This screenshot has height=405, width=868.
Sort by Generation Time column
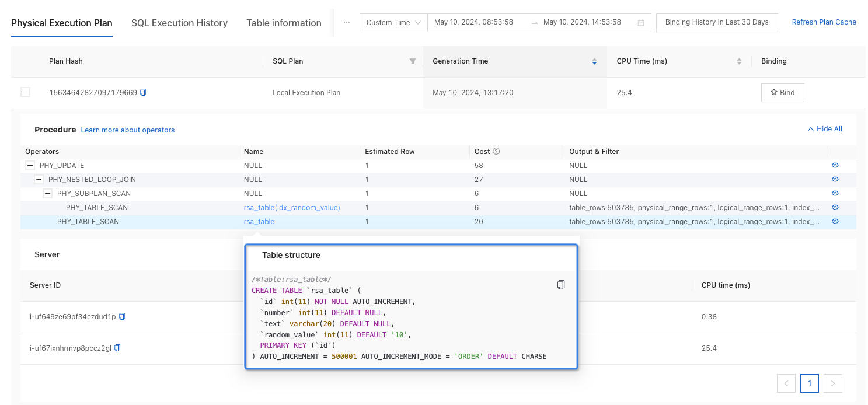594,61
